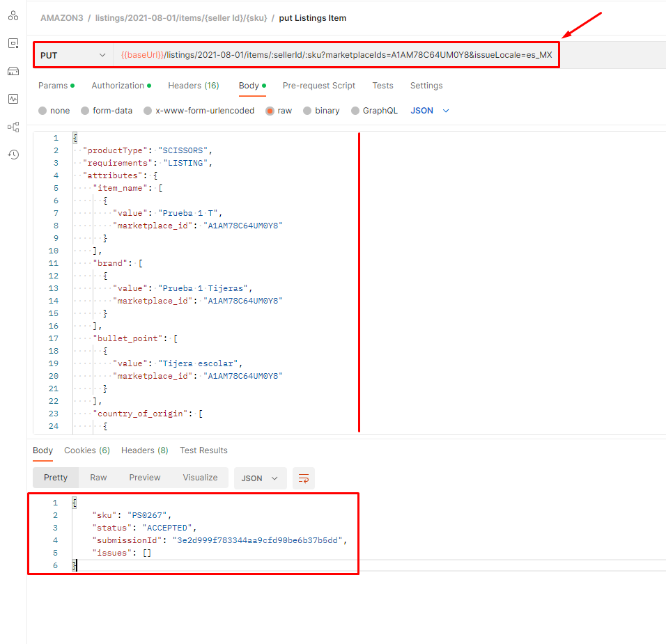
Task: Select the form-data body type
Action: point(111,110)
